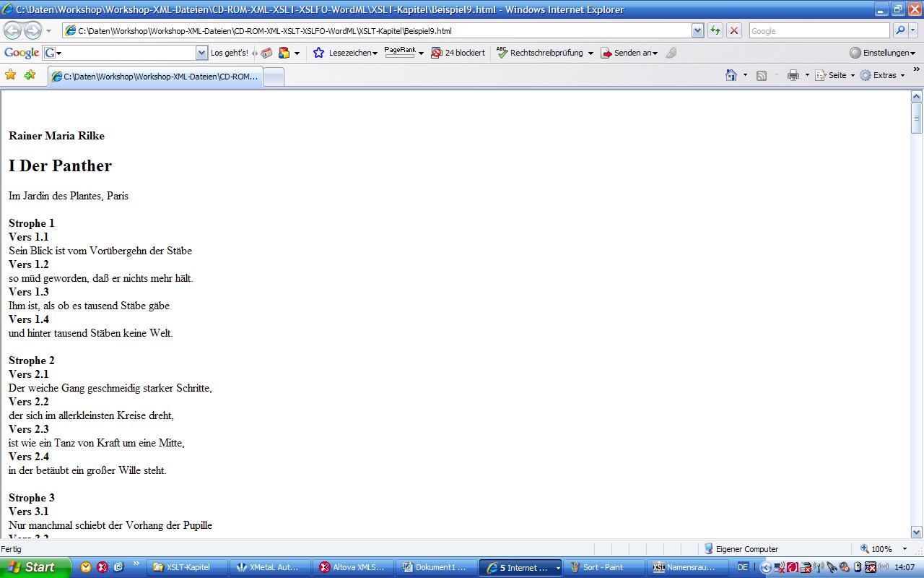Open the Favorites Center star icon
The image size is (924, 578).
pyautogui.click(x=10, y=74)
